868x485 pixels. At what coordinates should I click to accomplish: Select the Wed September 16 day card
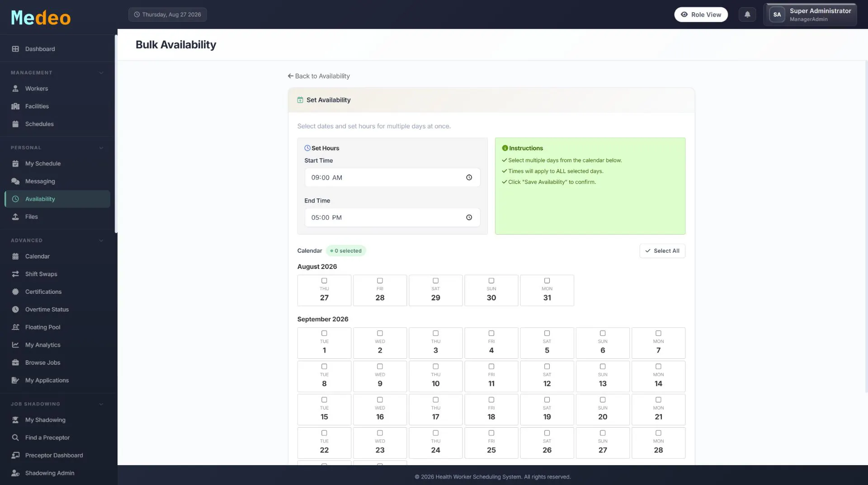(380, 410)
